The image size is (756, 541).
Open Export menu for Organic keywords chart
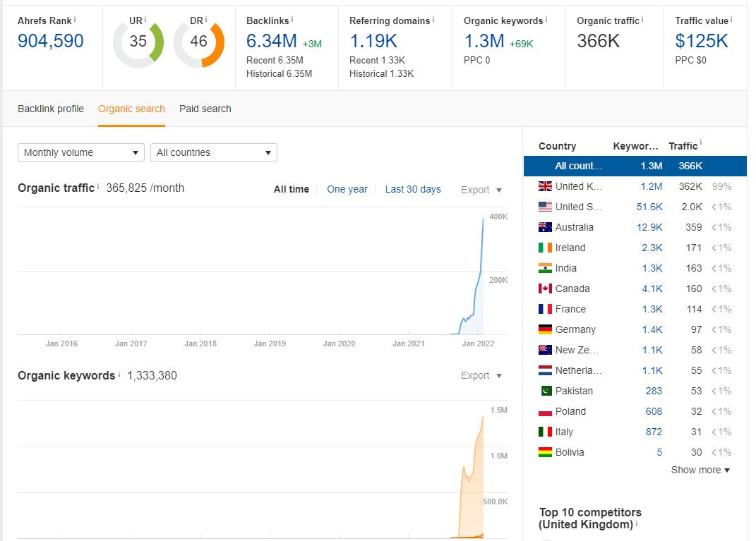481,375
